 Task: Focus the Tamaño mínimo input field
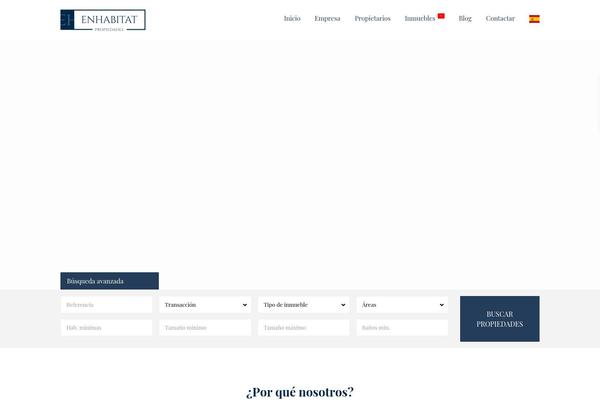205,328
